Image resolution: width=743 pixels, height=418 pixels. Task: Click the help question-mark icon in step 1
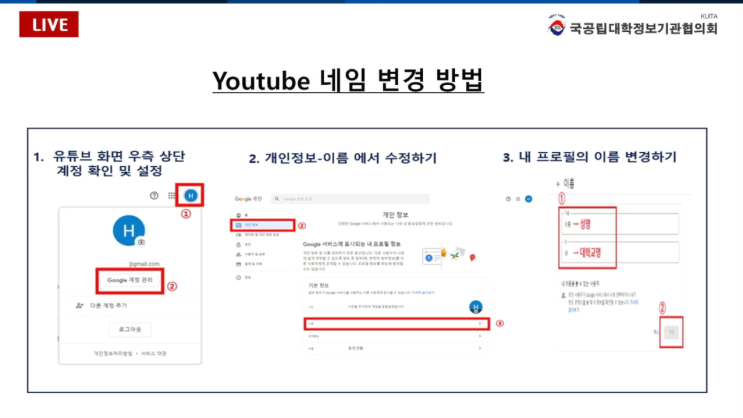154,195
